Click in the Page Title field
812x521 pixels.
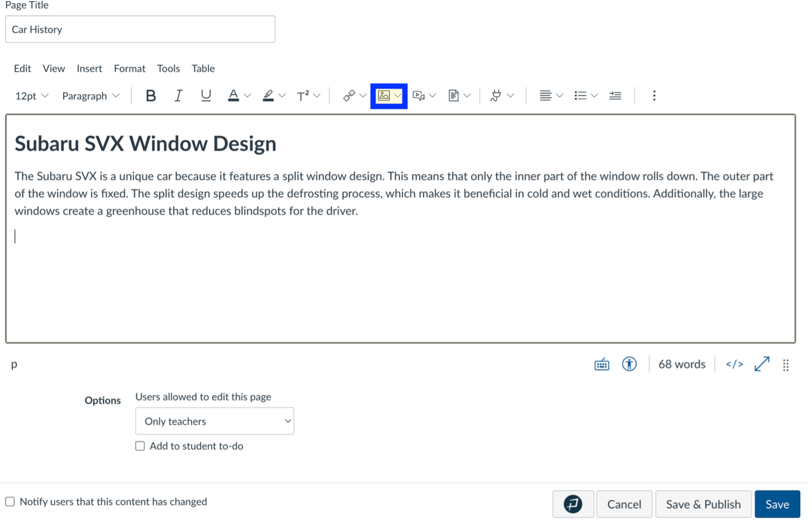point(140,29)
